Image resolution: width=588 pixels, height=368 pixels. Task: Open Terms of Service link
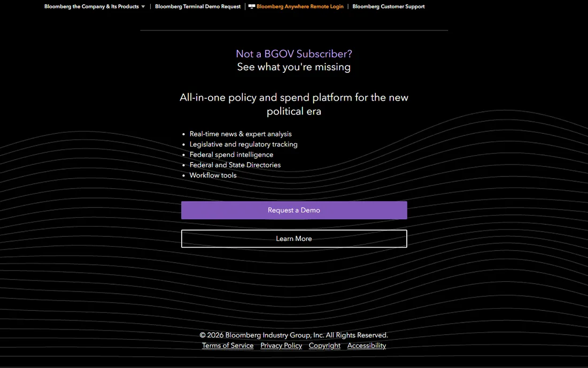pyautogui.click(x=228, y=346)
